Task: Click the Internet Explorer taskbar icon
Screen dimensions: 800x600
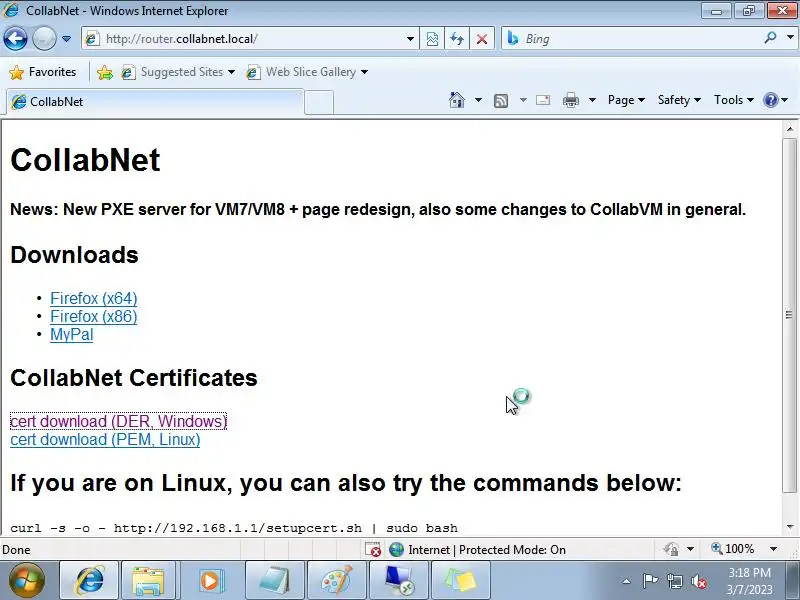Action: pos(90,581)
